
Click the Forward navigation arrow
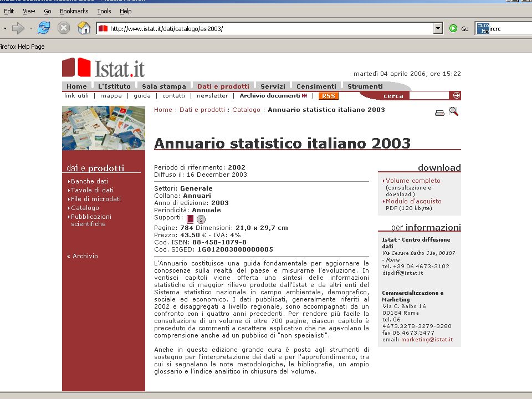point(18,28)
